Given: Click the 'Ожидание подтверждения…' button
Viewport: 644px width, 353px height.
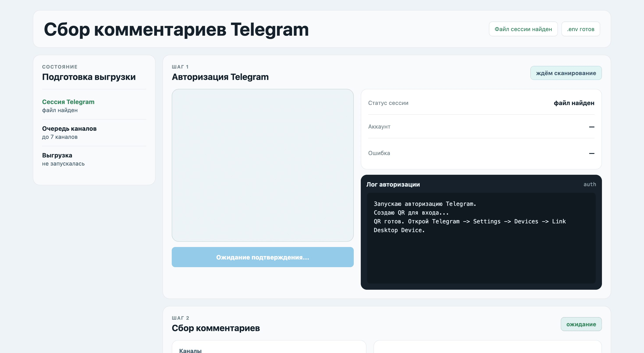Looking at the screenshot, I should click(262, 257).
